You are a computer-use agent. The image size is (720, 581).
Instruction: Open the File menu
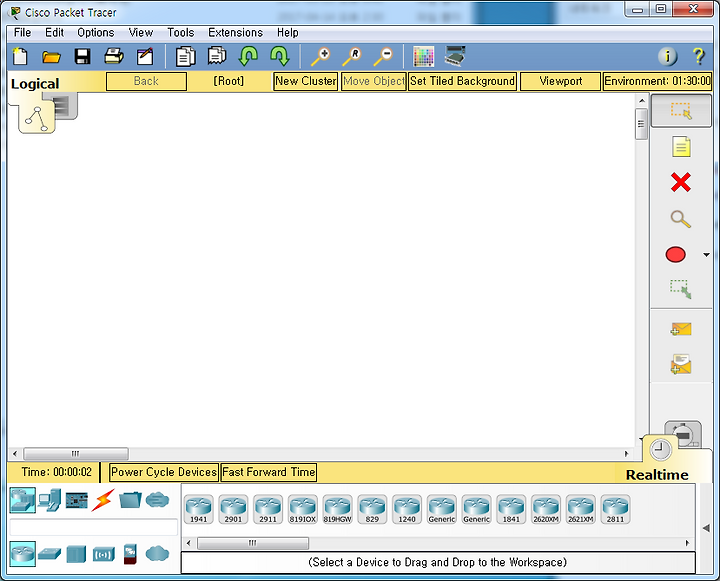(x=22, y=33)
